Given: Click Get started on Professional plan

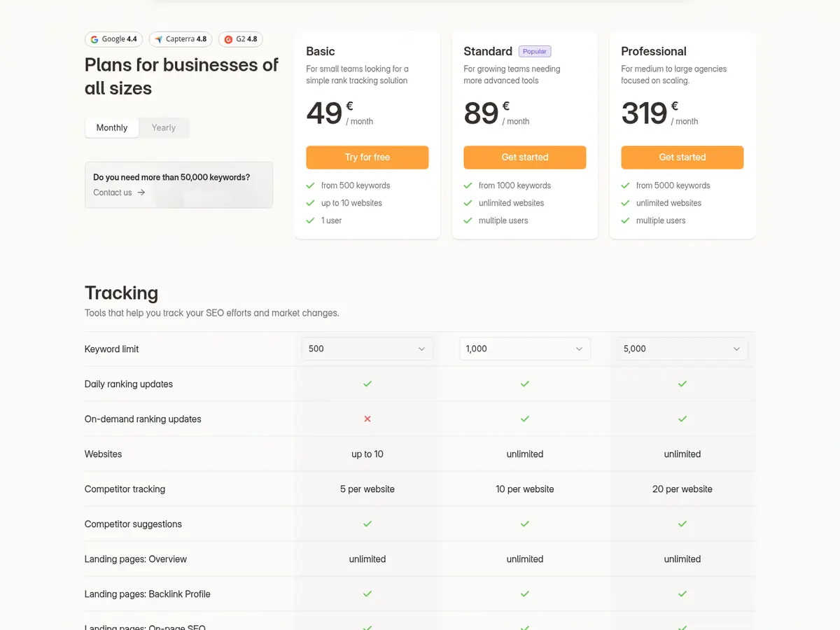Looking at the screenshot, I should (682, 157).
